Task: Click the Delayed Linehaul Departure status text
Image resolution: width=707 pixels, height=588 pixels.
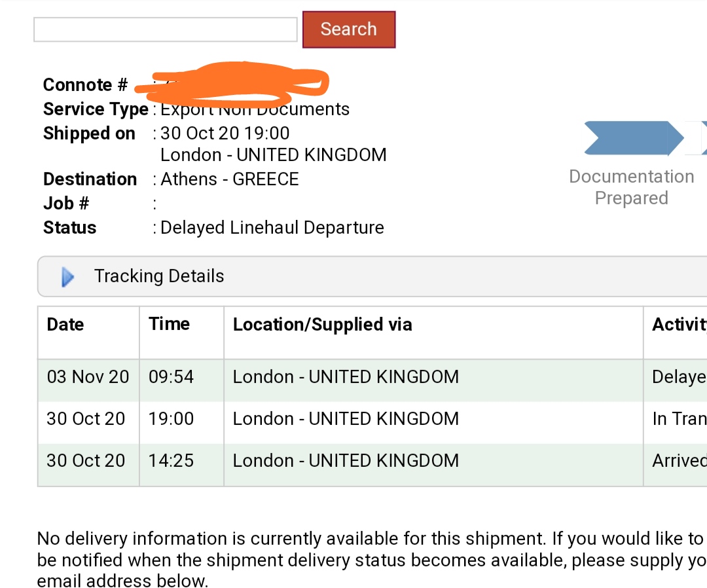Action: pyautogui.click(x=272, y=228)
